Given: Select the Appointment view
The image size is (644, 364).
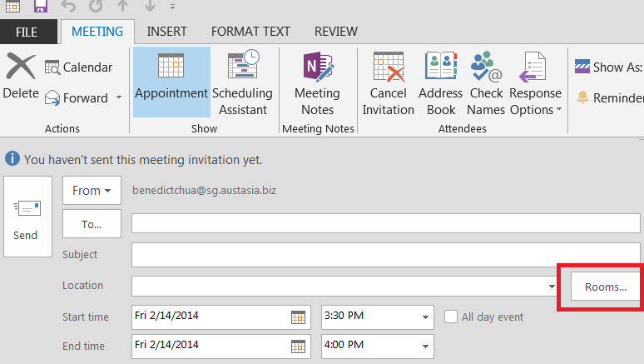Looking at the screenshot, I should coord(171,82).
